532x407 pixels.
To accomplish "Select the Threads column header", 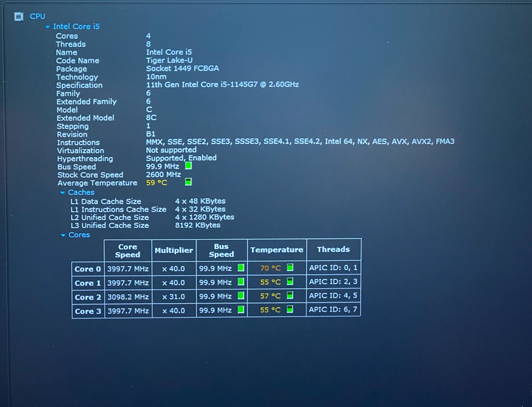I will [x=334, y=249].
